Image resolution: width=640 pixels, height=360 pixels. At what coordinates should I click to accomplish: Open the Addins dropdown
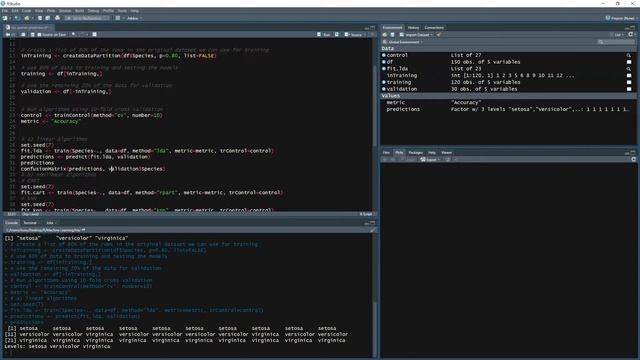pyautogui.click(x=135, y=18)
